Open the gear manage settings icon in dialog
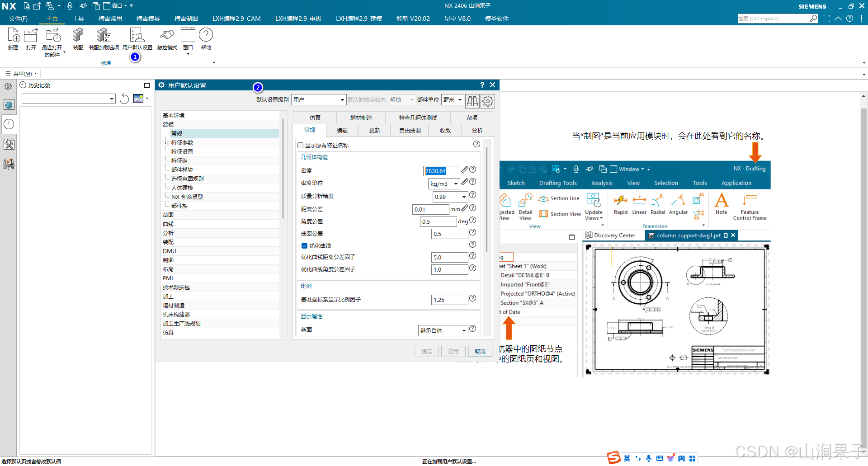Image resolution: width=868 pixels, height=466 pixels. pos(488,101)
